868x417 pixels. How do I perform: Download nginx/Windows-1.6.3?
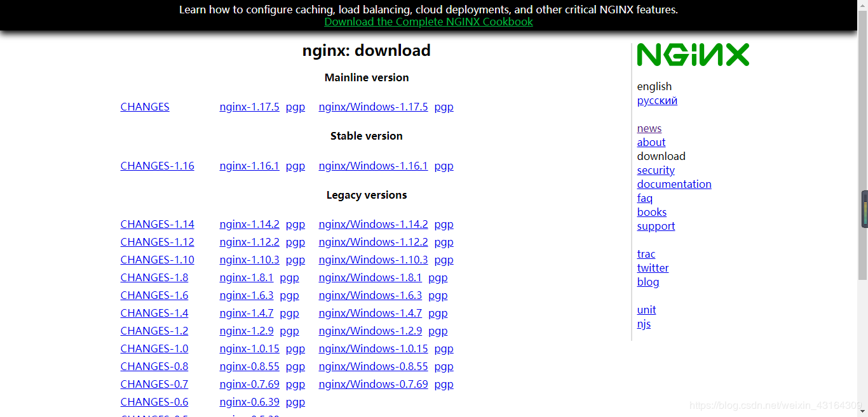pyautogui.click(x=370, y=295)
